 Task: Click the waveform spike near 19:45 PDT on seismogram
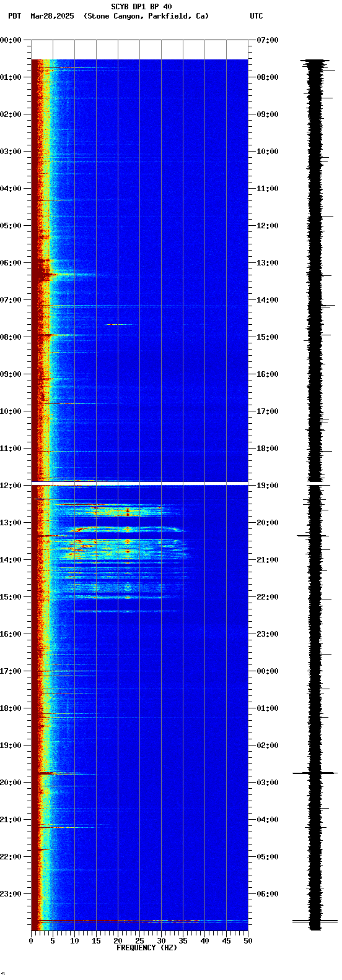315,773
